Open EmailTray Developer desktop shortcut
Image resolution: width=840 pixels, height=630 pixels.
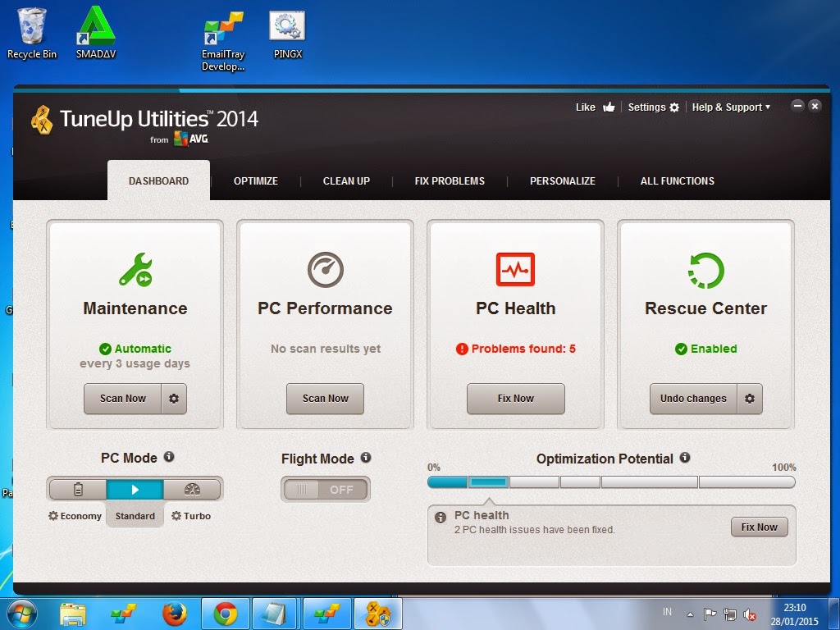point(223,42)
